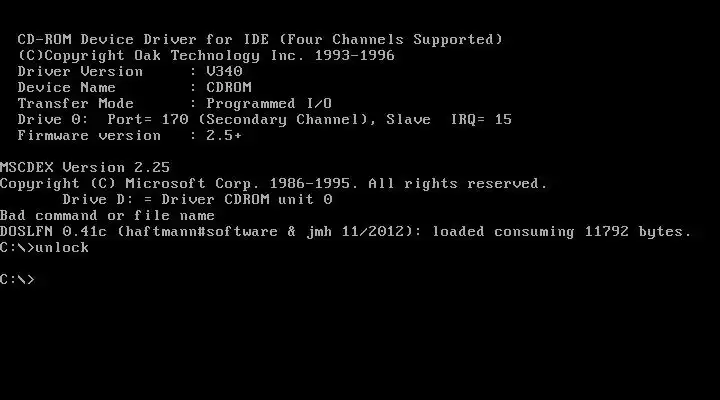Screen dimensions: 720x400
Task: Click the 'All rights reserved.' text
Action: [x=458, y=183]
